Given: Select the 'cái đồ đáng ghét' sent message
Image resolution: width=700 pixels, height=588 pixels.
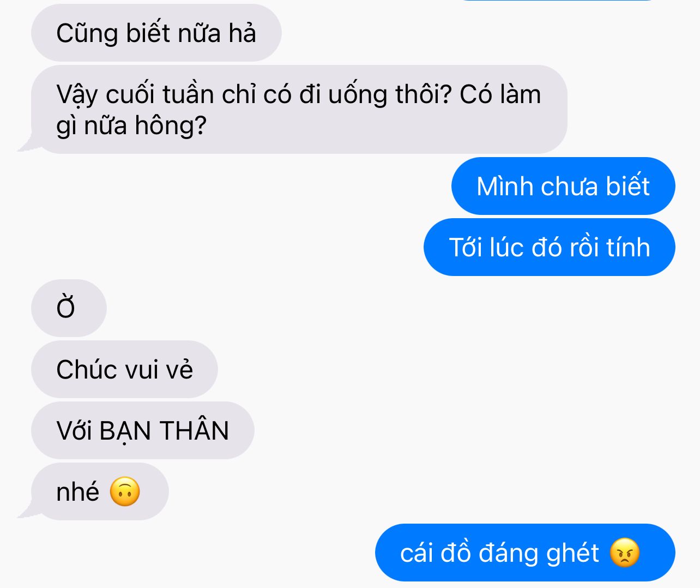Looking at the screenshot, I should [525, 553].
